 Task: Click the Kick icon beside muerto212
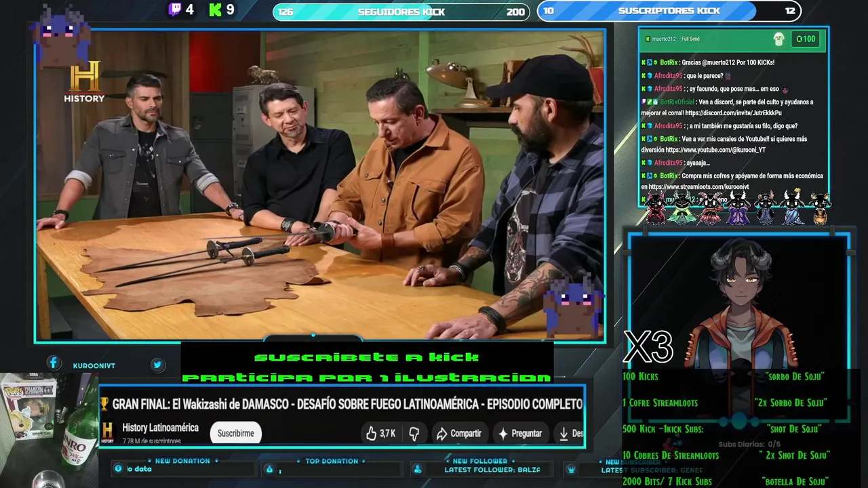click(648, 39)
